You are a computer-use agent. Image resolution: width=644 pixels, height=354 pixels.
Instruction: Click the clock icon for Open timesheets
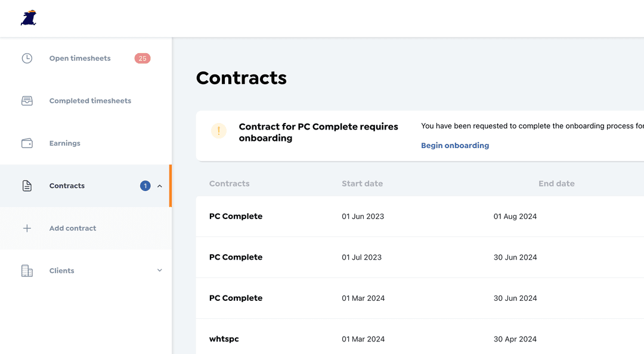point(27,59)
